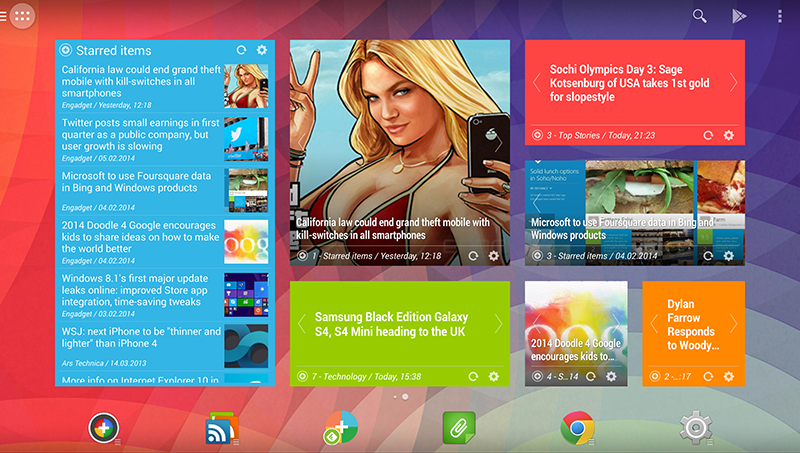The image size is (800, 453).
Task: Tap the 7 - Technology source label
Action: pyautogui.click(x=366, y=376)
